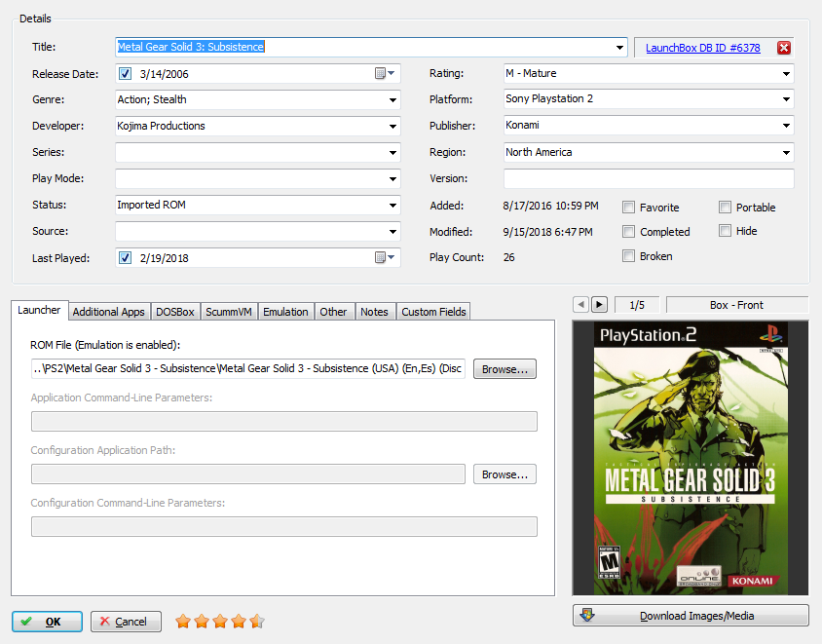Open the Other tab
This screenshot has height=644, width=822.
pos(333,312)
